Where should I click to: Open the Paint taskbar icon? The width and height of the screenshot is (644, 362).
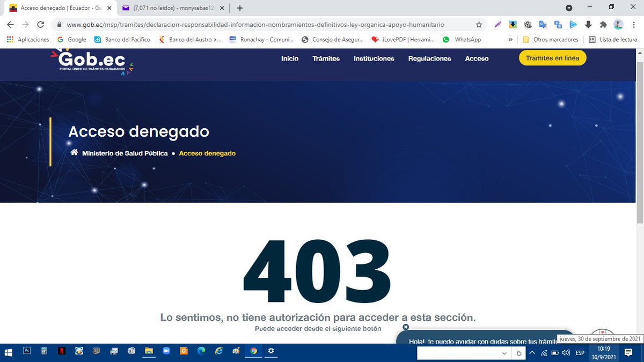pyautogui.click(x=236, y=351)
